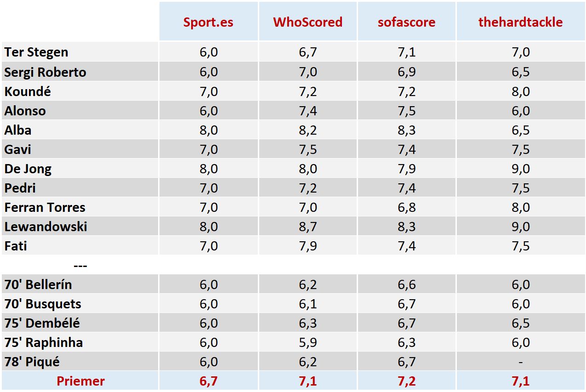586x392 pixels.
Task: Select the Priemer sofascore average 7,2
Action: click(406, 381)
